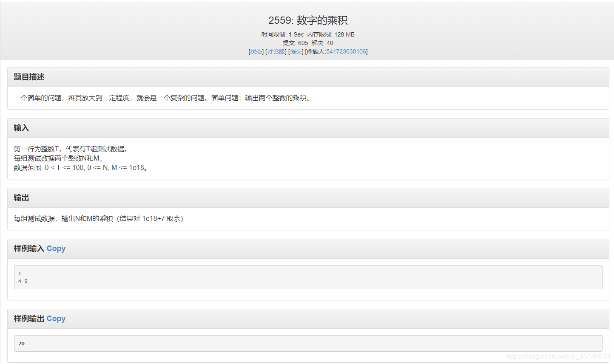Select the 输出 section heading
The width and height of the screenshot is (614, 364).
[x=21, y=198]
